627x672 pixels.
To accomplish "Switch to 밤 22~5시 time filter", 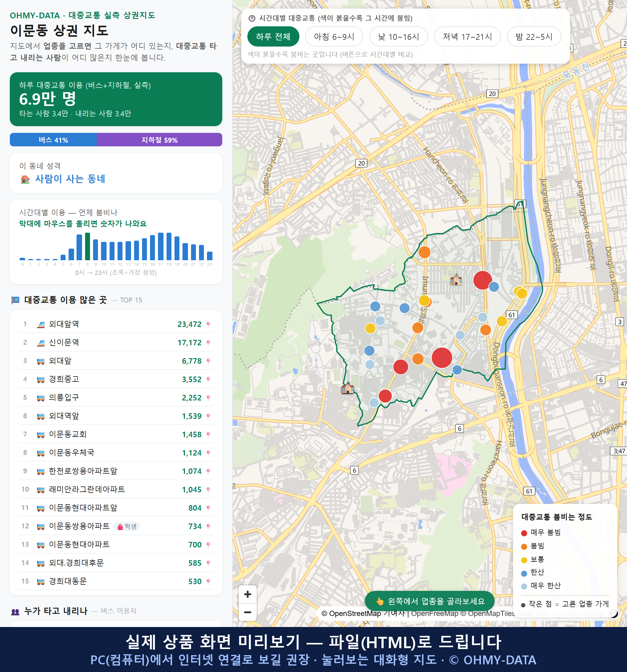I will point(534,36).
